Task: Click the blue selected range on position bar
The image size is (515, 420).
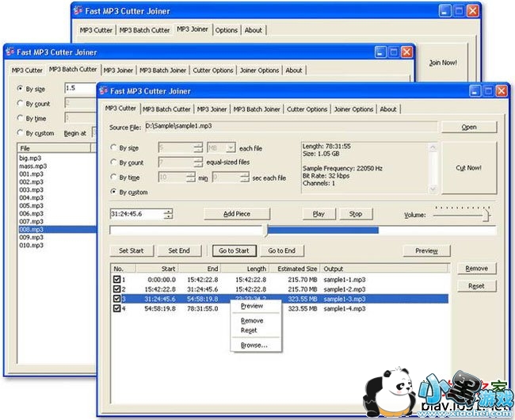Action: coord(323,231)
